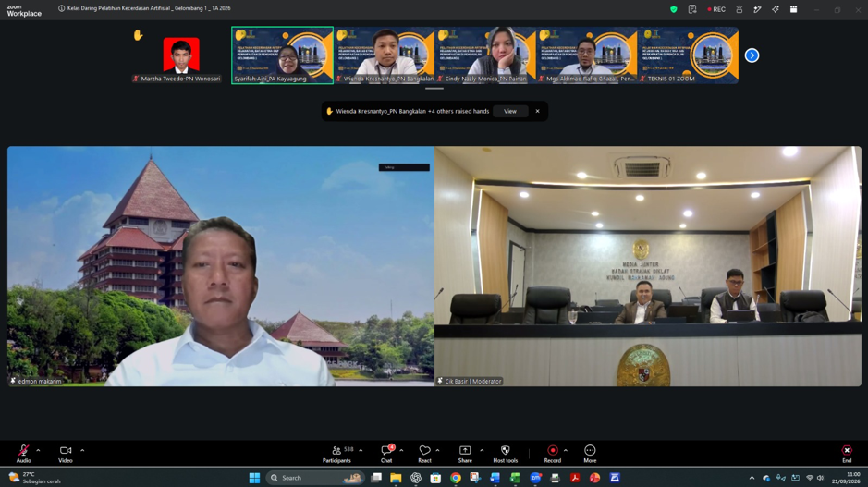Open the Windows Start menu

[x=254, y=478]
